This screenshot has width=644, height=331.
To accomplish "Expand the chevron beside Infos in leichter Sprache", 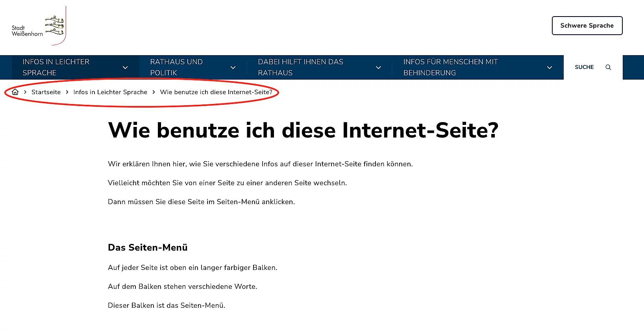I will click(125, 67).
